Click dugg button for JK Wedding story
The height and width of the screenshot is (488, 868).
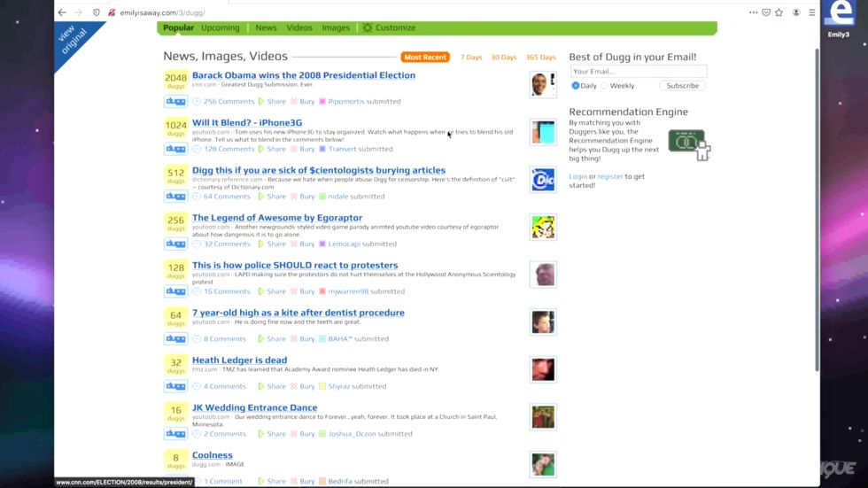[175, 434]
